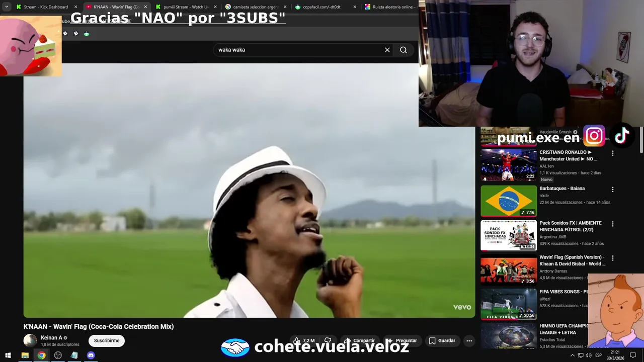
Task: Open File Explorer from the taskbar
Action: 25,355
